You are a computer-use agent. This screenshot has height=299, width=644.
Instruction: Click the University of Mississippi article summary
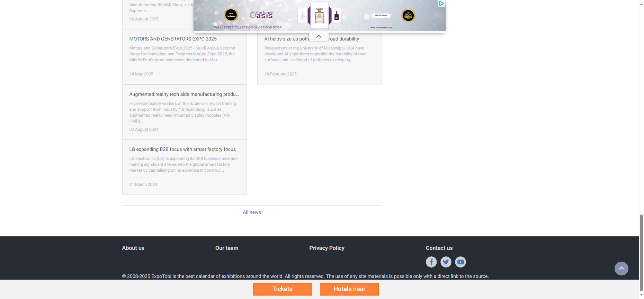coord(315,54)
